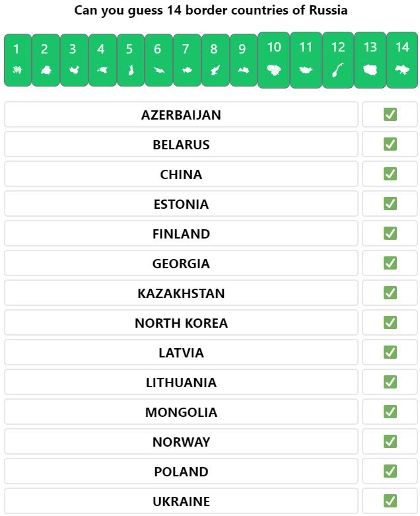Click the BELARUS answer field
The width and height of the screenshot is (420, 516).
181,144
